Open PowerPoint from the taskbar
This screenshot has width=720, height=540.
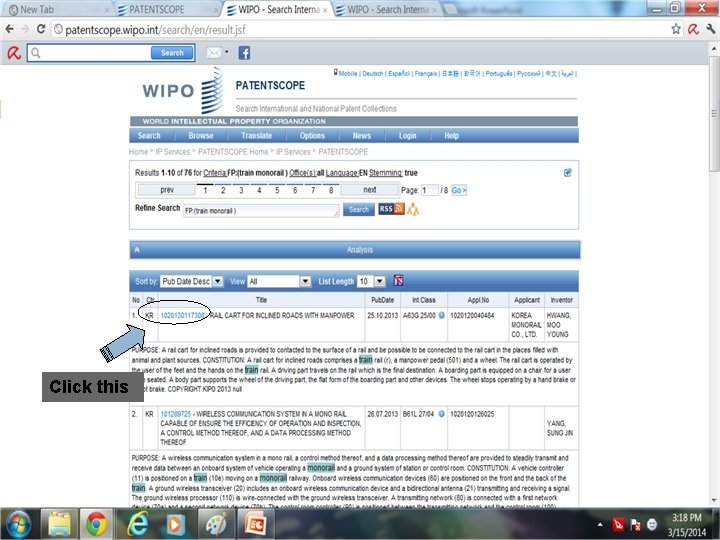pos(255,524)
